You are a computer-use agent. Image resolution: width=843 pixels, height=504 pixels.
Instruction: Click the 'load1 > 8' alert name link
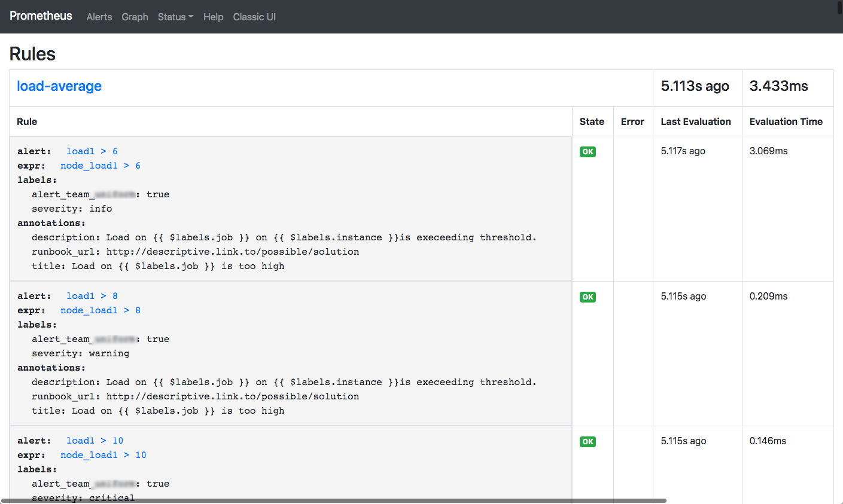coord(92,296)
